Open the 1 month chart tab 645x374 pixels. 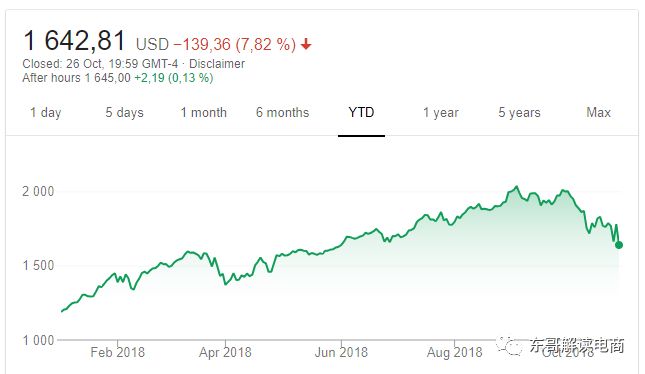coord(204,112)
